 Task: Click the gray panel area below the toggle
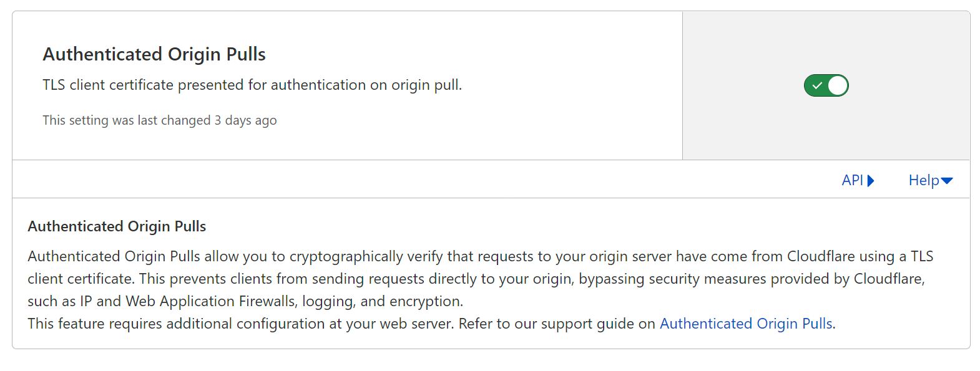tap(826, 131)
